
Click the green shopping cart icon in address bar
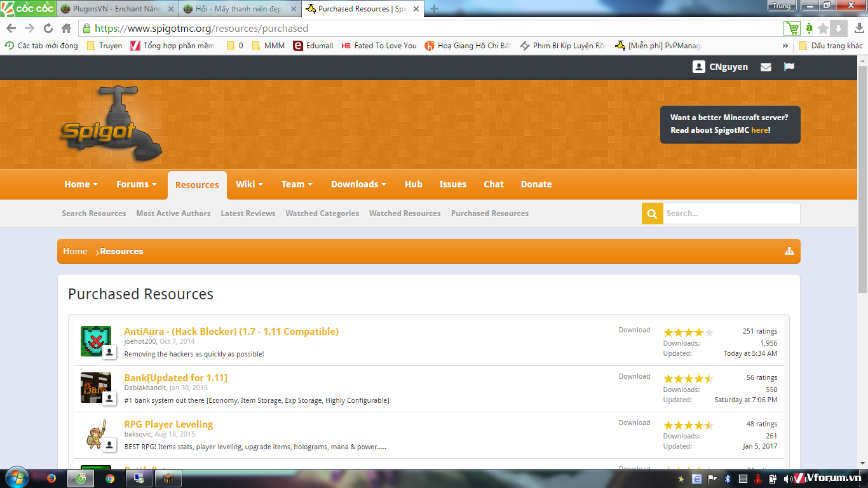(792, 29)
